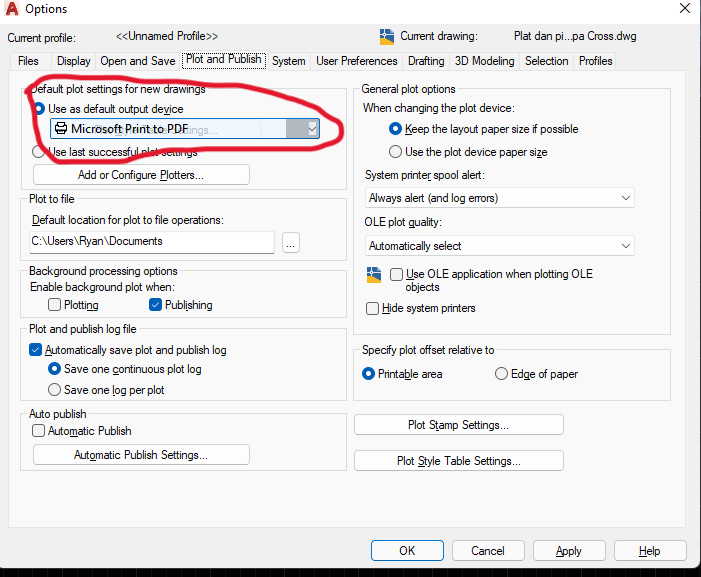Open Plot Style Table Settings

(459, 461)
